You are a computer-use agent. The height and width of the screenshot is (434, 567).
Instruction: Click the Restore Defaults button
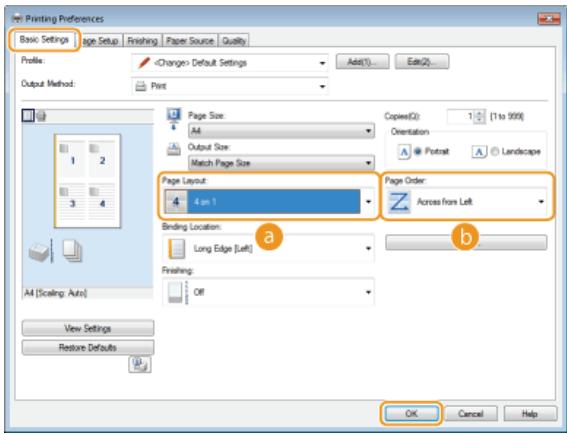(x=88, y=348)
